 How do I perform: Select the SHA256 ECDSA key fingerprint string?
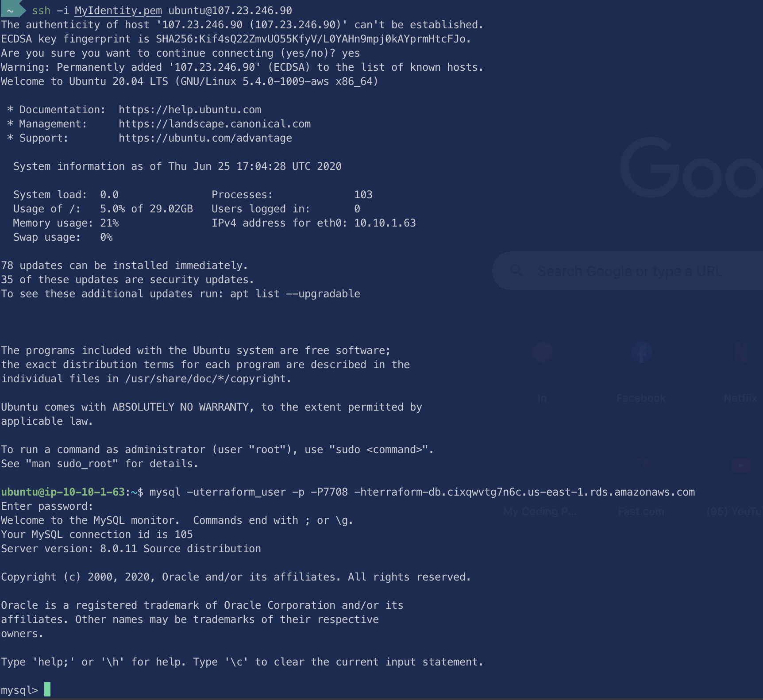(310, 39)
